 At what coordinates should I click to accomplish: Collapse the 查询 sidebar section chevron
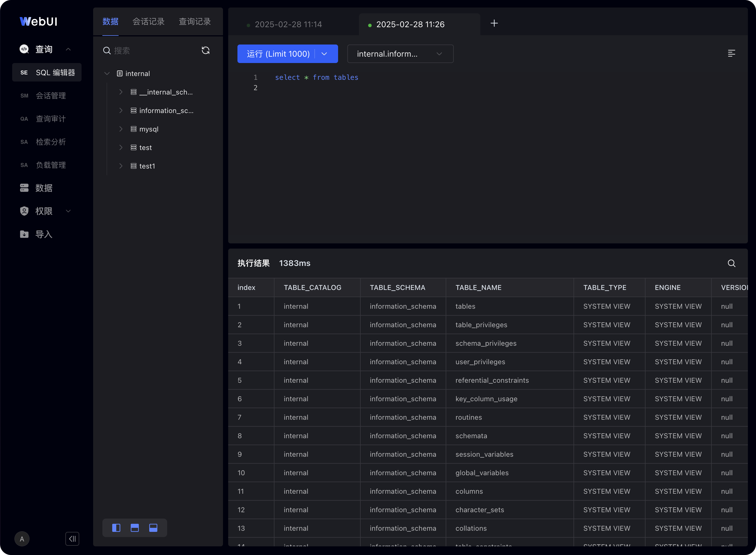click(68, 49)
